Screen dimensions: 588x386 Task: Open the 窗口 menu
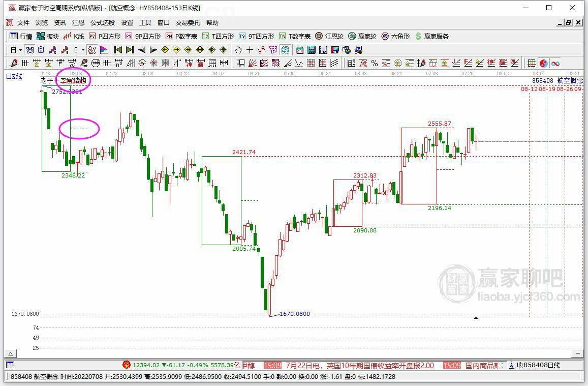(x=164, y=22)
